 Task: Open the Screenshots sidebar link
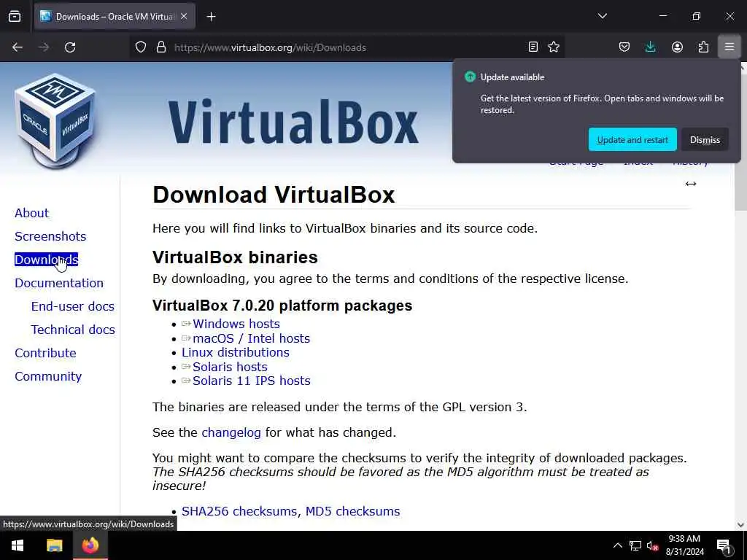[50, 236]
